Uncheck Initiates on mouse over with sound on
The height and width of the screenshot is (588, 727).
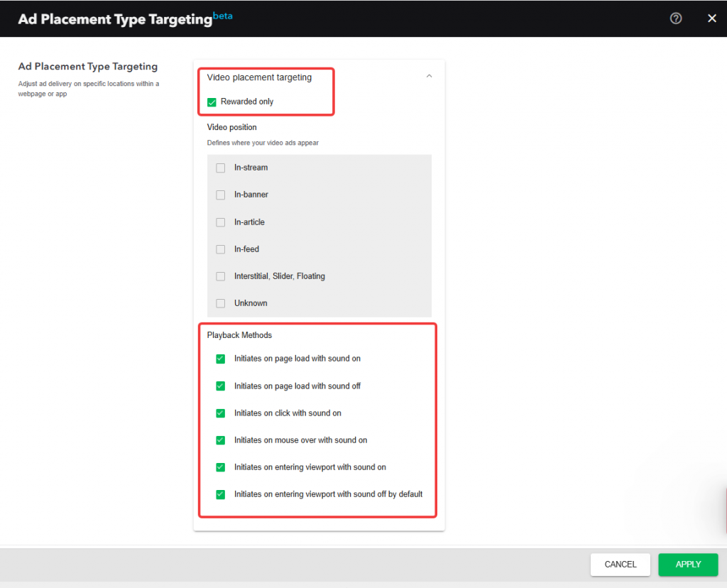click(221, 440)
